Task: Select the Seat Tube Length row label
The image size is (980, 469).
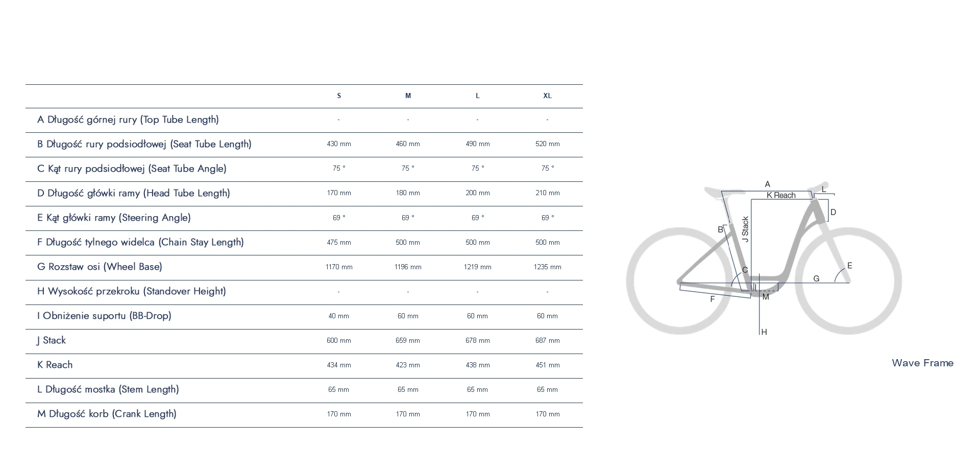Action: [x=144, y=144]
